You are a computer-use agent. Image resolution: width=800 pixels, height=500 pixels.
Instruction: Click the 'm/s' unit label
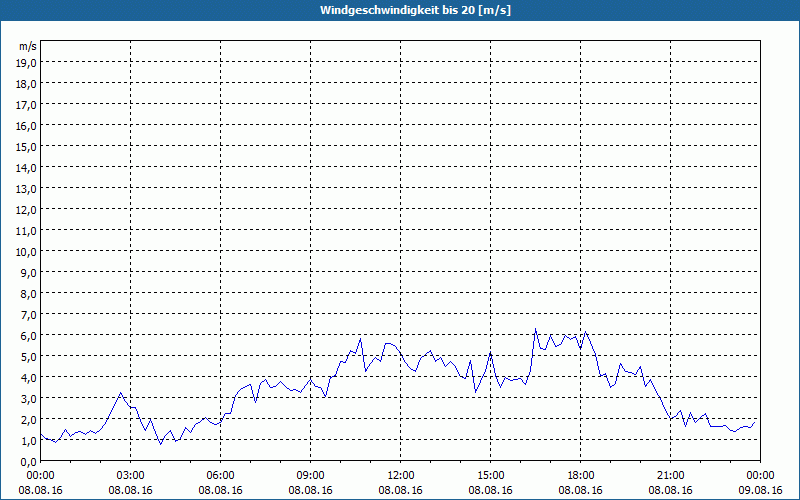28,46
